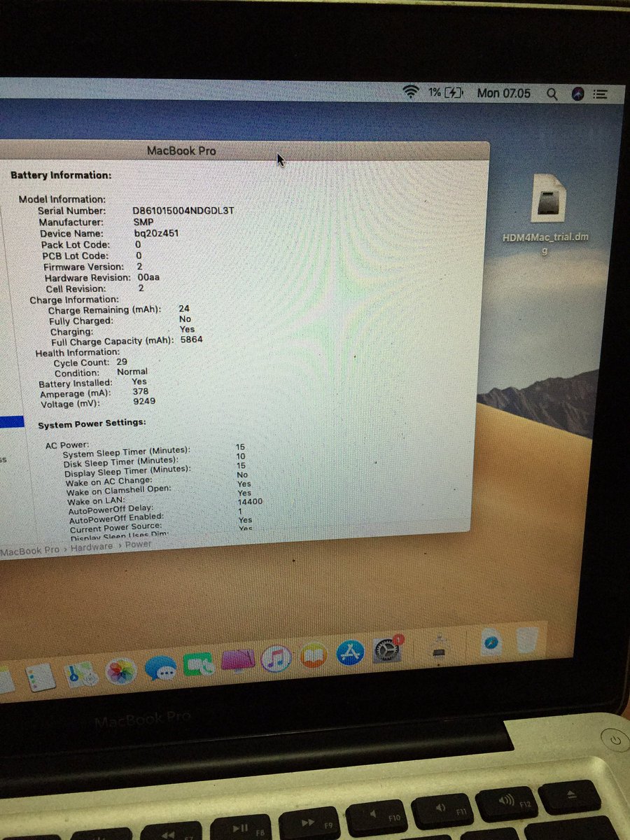Open Notification Center from the menu bar
This screenshot has width=630, height=840.
[600, 93]
